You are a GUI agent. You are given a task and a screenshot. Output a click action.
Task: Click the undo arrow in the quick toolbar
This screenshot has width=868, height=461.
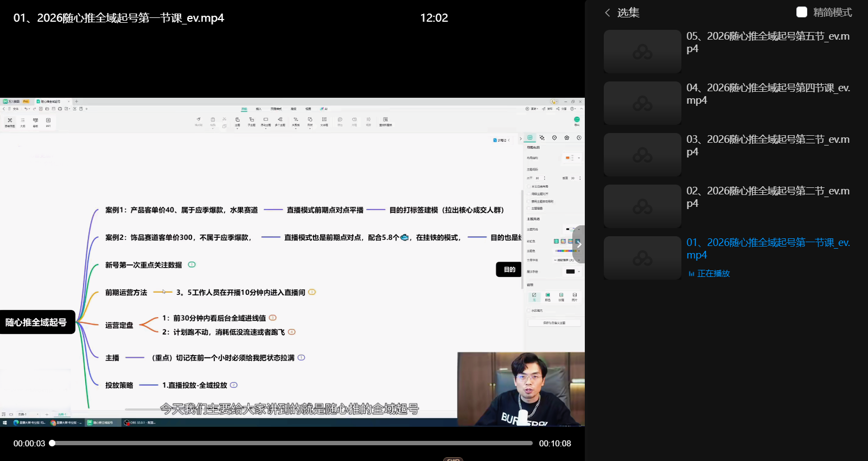click(x=25, y=109)
